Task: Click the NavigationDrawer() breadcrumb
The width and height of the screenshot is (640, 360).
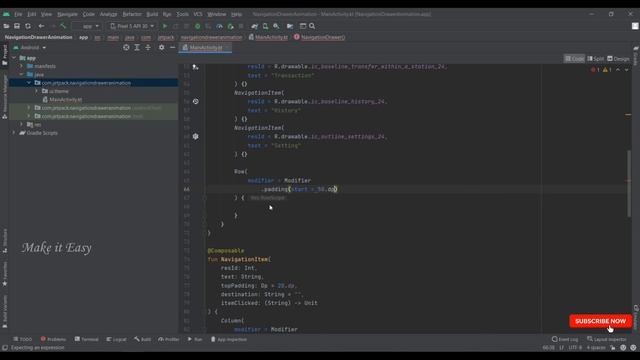Action: (x=320, y=37)
